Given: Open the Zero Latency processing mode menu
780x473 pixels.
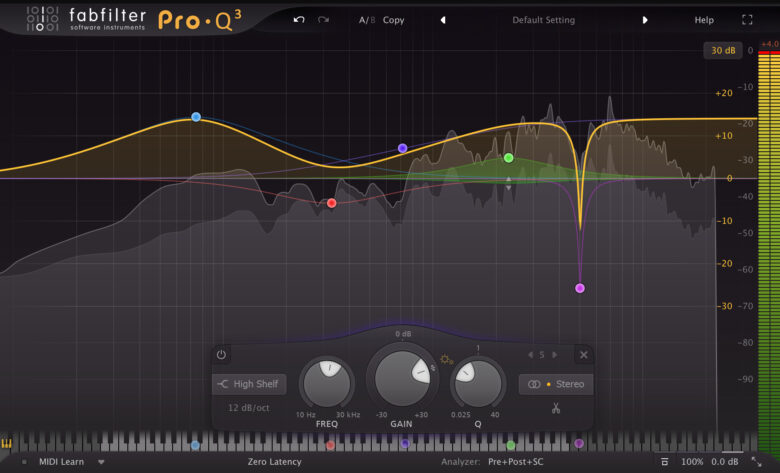Looking at the screenshot, I should pos(275,462).
